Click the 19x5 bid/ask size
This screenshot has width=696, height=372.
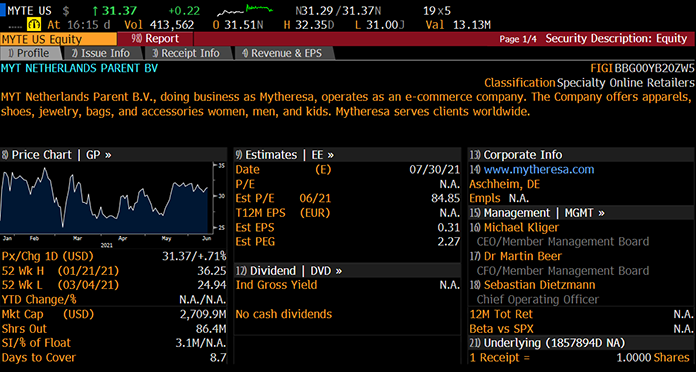pos(437,11)
